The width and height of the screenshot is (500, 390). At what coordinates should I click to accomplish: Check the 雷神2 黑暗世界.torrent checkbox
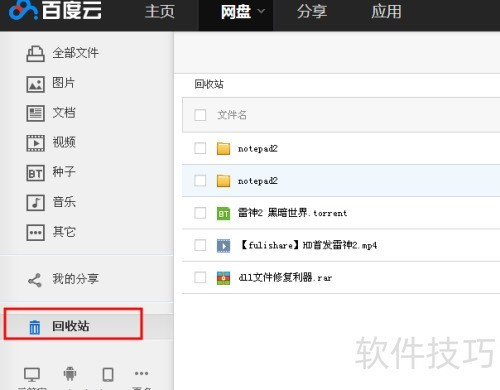point(200,213)
